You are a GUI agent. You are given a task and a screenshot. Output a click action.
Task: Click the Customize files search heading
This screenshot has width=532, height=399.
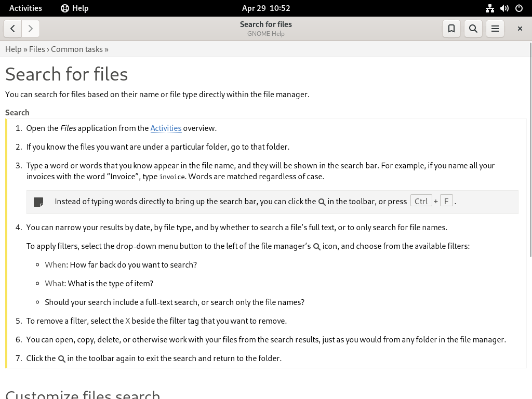tap(83, 394)
